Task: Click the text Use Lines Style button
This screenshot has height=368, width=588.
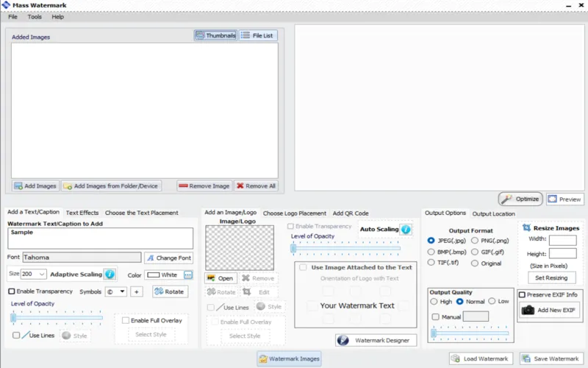Action: click(x=75, y=336)
